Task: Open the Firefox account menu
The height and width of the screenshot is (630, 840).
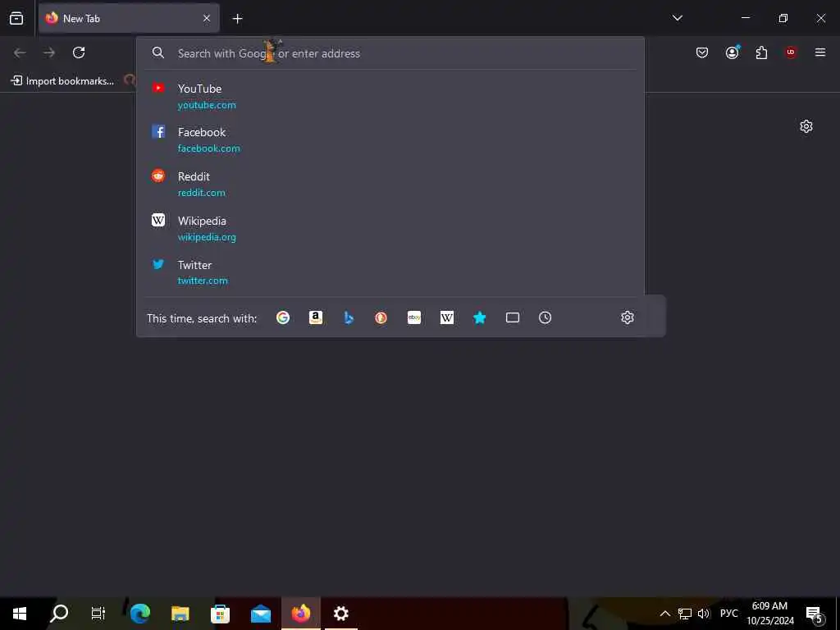Action: click(732, 52)
